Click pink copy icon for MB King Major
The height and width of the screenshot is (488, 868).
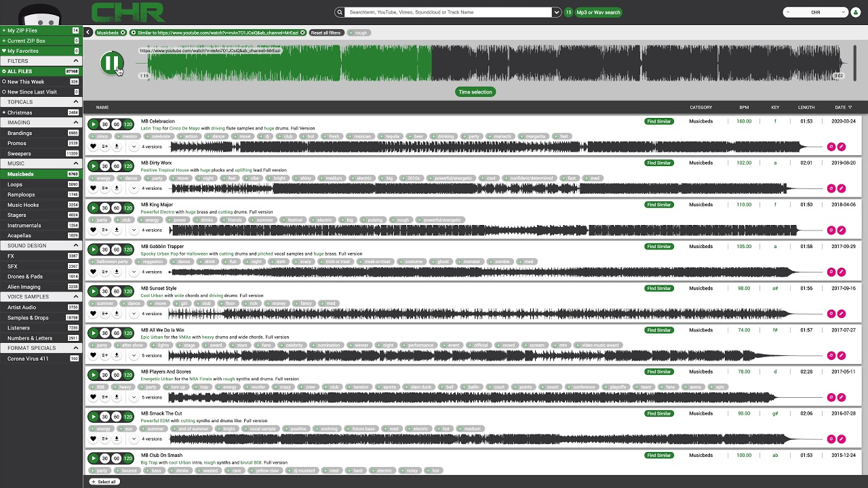831,230
